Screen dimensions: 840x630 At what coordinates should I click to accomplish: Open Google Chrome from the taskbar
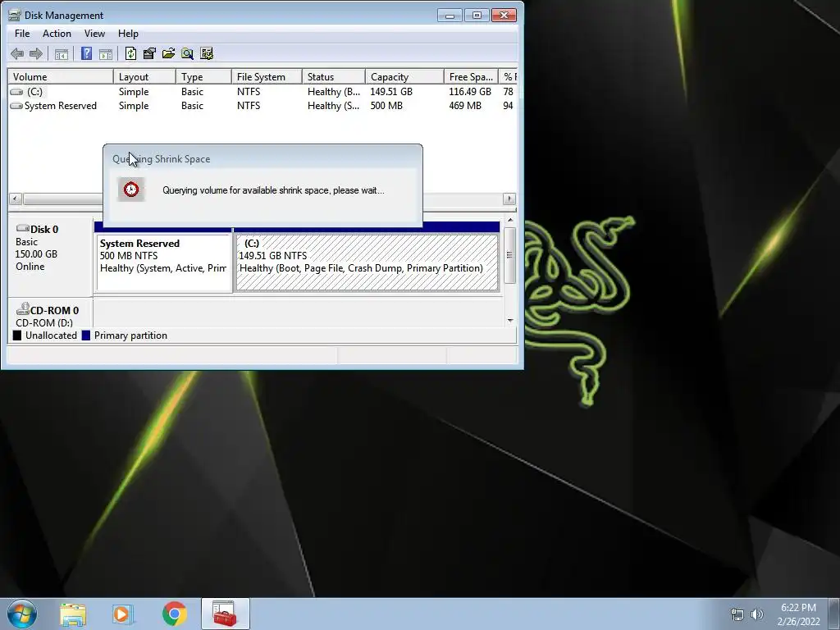tap(174, 614)
